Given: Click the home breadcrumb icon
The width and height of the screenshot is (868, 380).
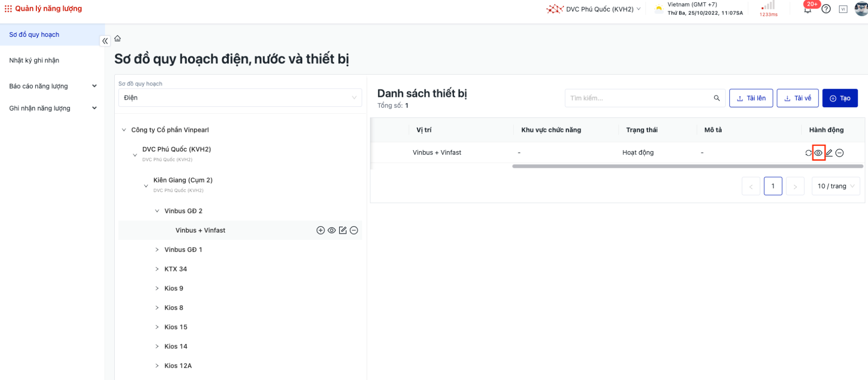Looking at the screenshot, I should coord(118,39).
